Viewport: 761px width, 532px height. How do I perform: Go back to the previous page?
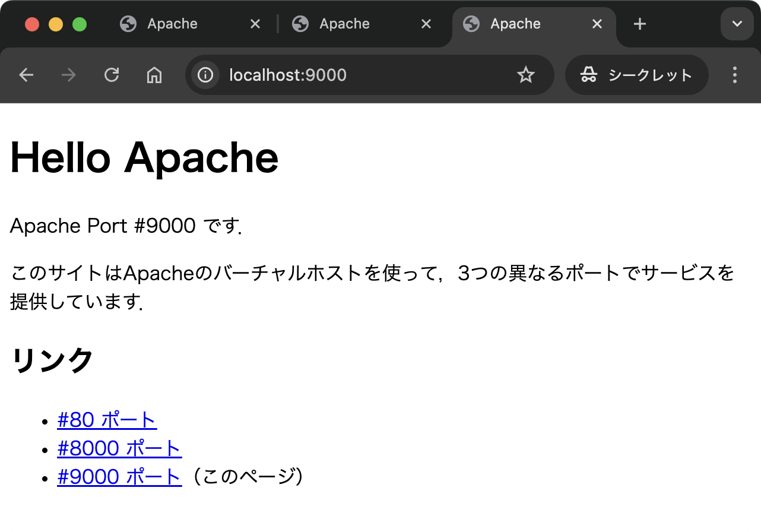tap(26, 75)
